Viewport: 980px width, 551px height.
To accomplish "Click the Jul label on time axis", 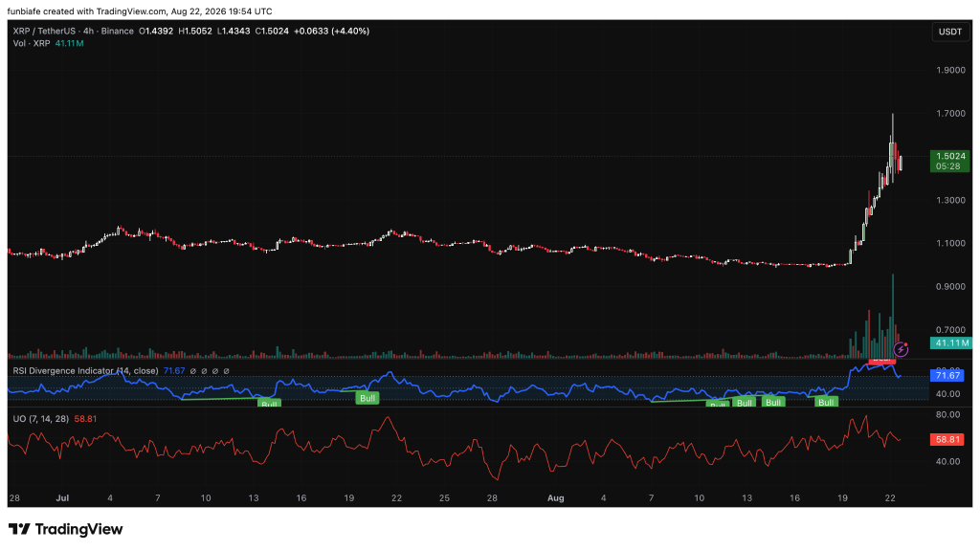I will [x=62, y=497].
